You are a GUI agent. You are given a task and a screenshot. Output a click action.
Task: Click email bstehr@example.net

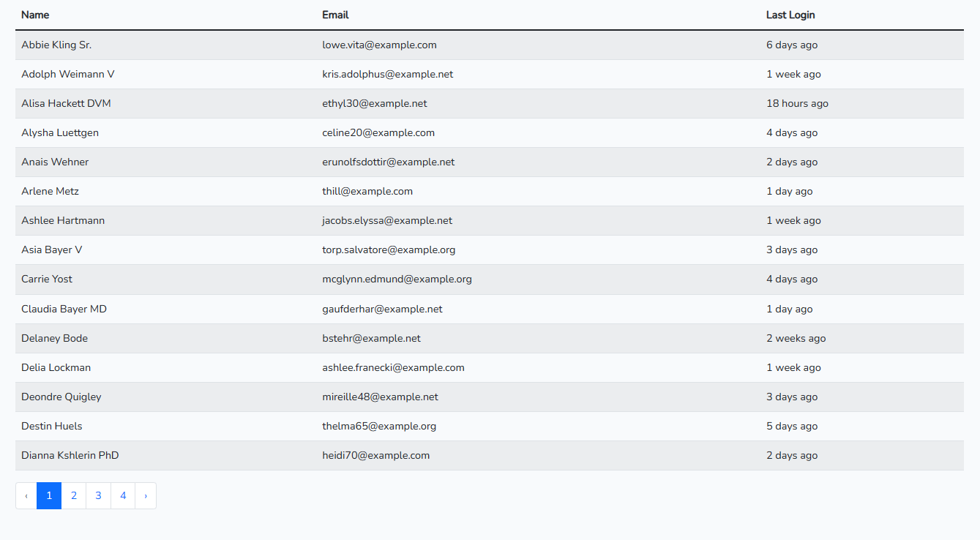[x=371, y=338]
